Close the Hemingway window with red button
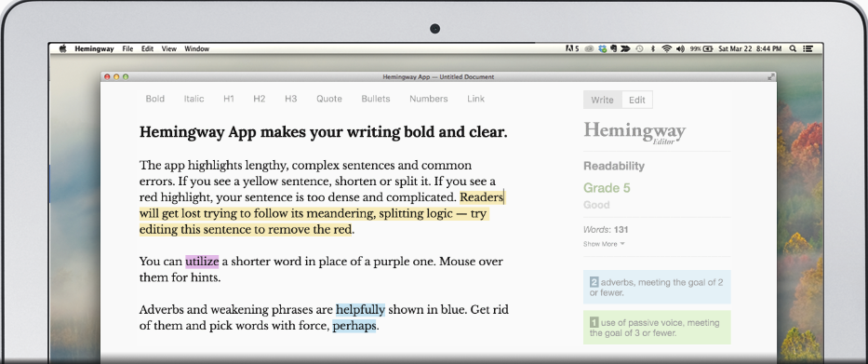The image size is (868, 364). point(107,77)
